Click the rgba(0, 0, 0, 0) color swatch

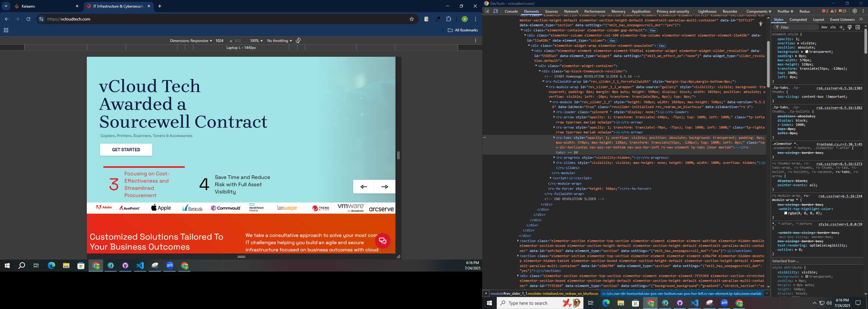[x=786, y=213]
